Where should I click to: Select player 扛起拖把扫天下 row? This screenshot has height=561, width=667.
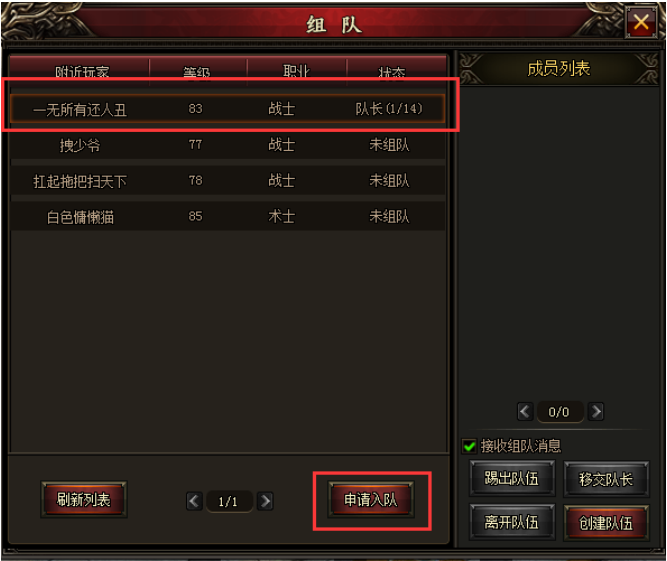click(228, 181)
